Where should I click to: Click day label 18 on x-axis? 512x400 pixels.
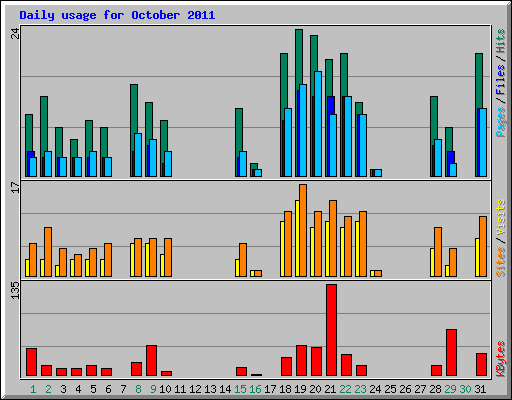point(285,389)
